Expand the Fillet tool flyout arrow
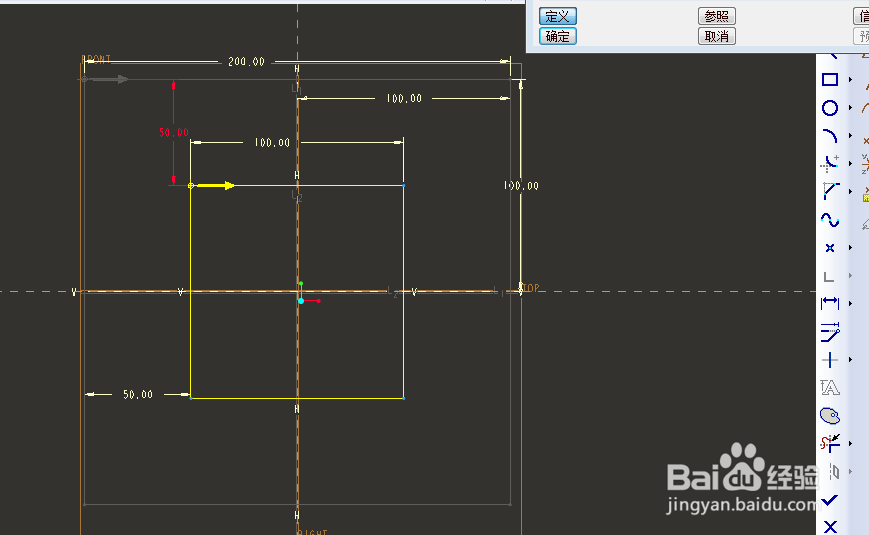Screen dimensions: 869x535 click(x=850, y=164)
